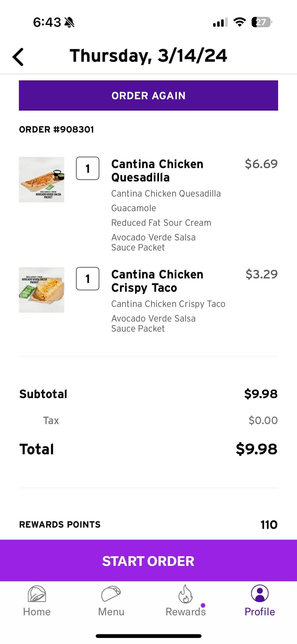
Task: Tap the battery level indicator
Action: pyautogui.click(x=262, y=22)
